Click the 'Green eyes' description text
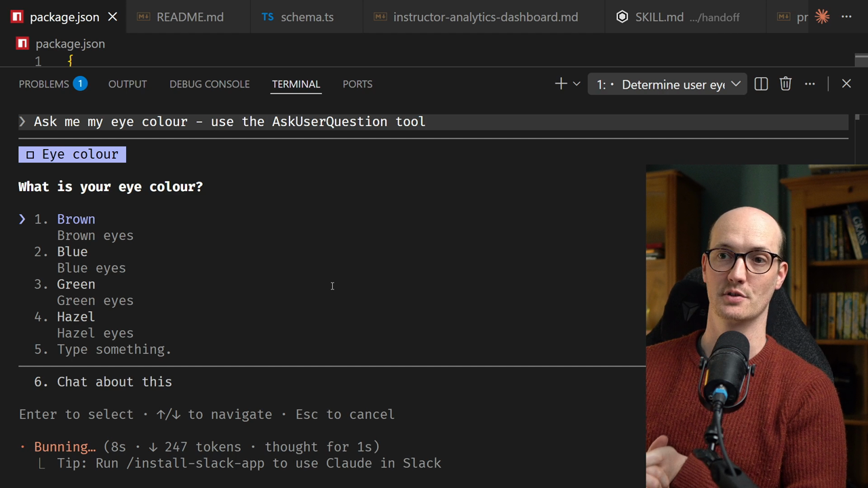This screenshot has width=868, height=488. click(95, 300)
